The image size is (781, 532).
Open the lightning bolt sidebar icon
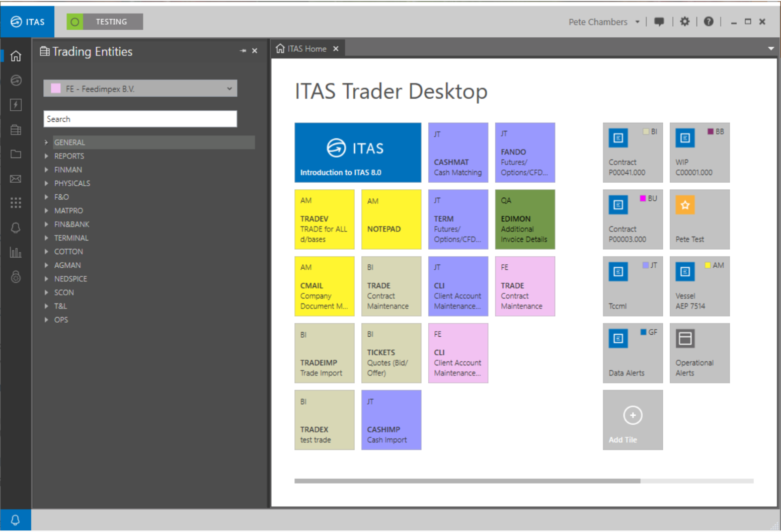(x=16, y=105)
